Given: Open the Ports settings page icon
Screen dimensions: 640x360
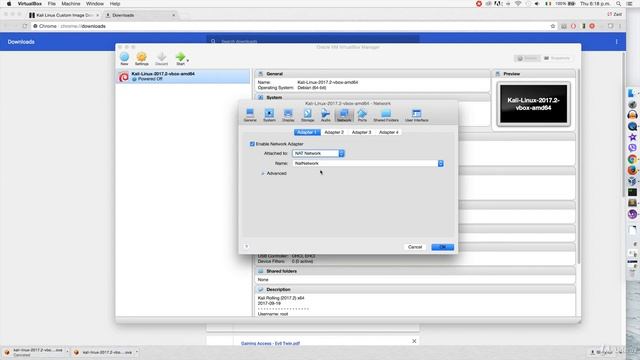Looking at the screenshot, I should point(362,115).
